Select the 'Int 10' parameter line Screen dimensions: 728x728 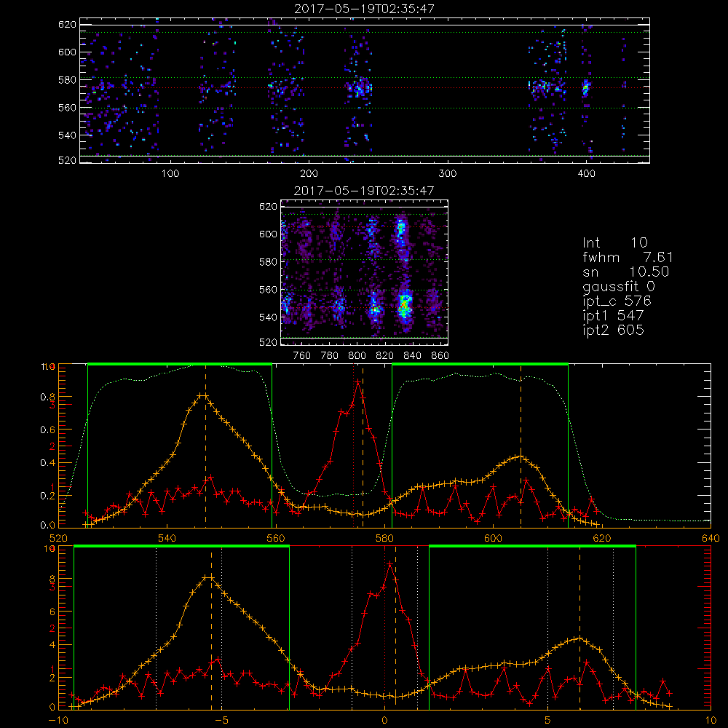tap(614, 243)
